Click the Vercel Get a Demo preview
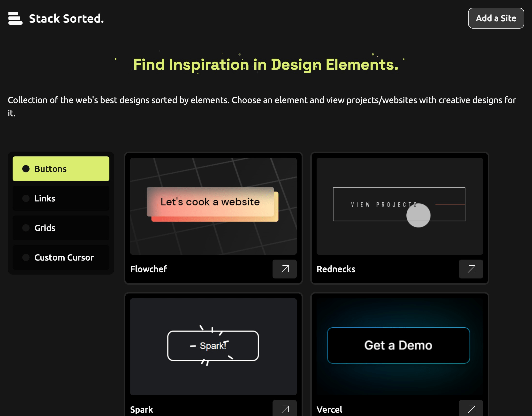This screenshot has width=532, height=416. (400, 347)
